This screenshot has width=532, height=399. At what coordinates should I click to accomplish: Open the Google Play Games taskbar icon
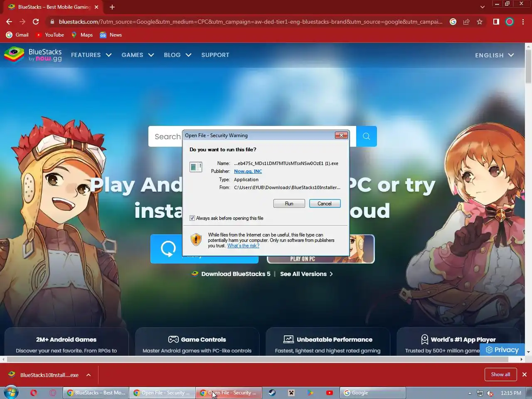tap(310, 393)
